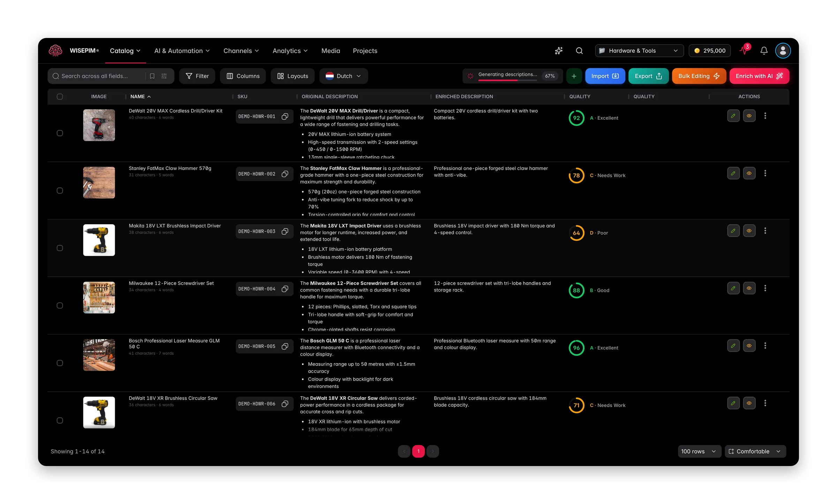Copy SKU DEMO-HDWR-002
Screen dimensions: 837x504
click(285, 174)
